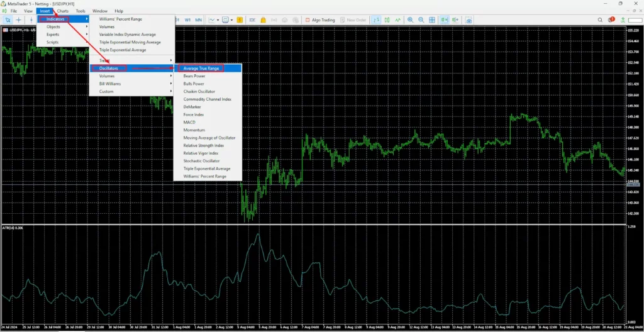Open the Help menu

[x=119, y=11]
